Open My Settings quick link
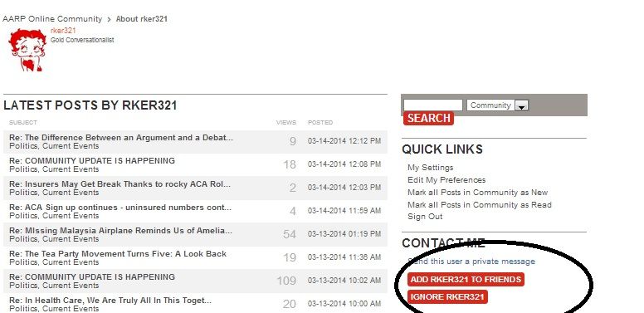644x313 pixels. pos(431,168)
